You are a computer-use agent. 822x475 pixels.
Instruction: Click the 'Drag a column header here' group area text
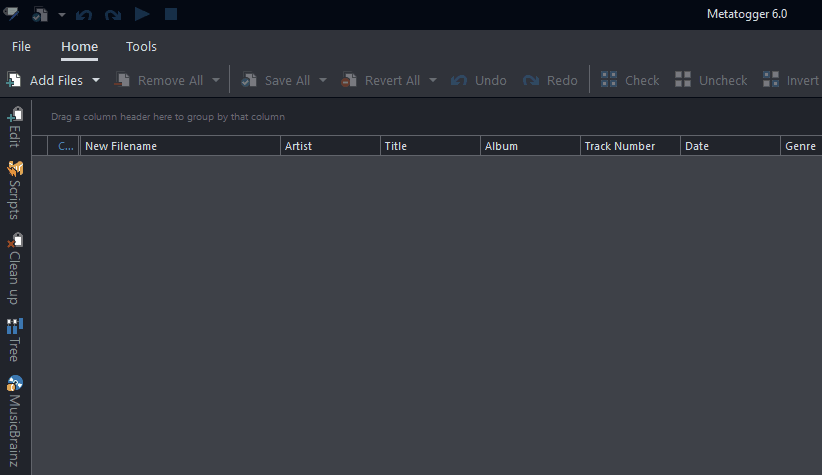click(x=168, y=116)
